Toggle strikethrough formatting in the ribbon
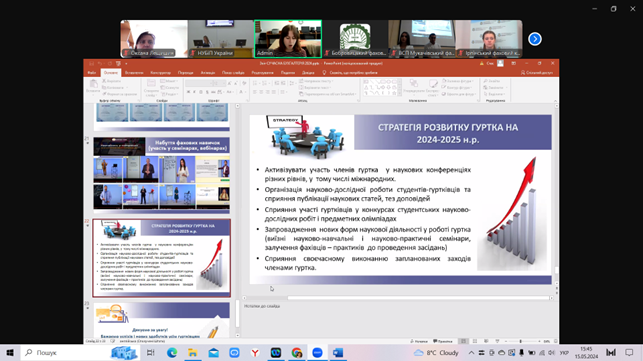The width and height of the screenshot is (643, 361). coord(213,92)
